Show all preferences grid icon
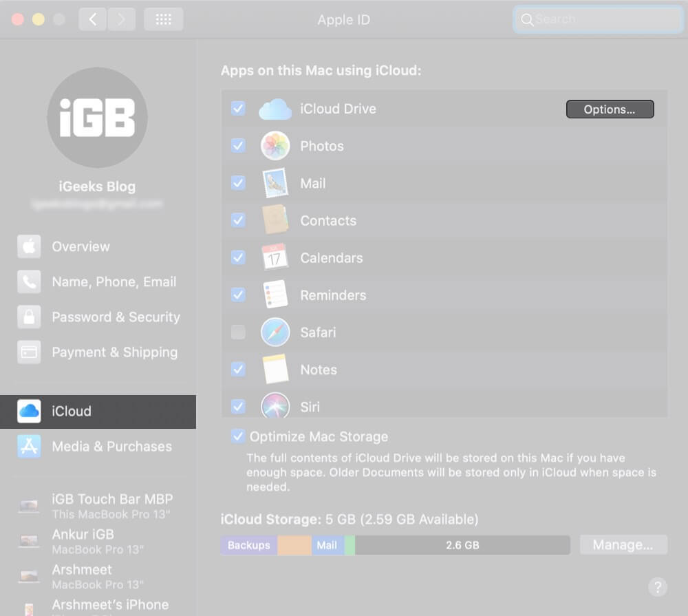Image resolution: width=688 pixels, height=616 pixels. click(x=163, y=19)
